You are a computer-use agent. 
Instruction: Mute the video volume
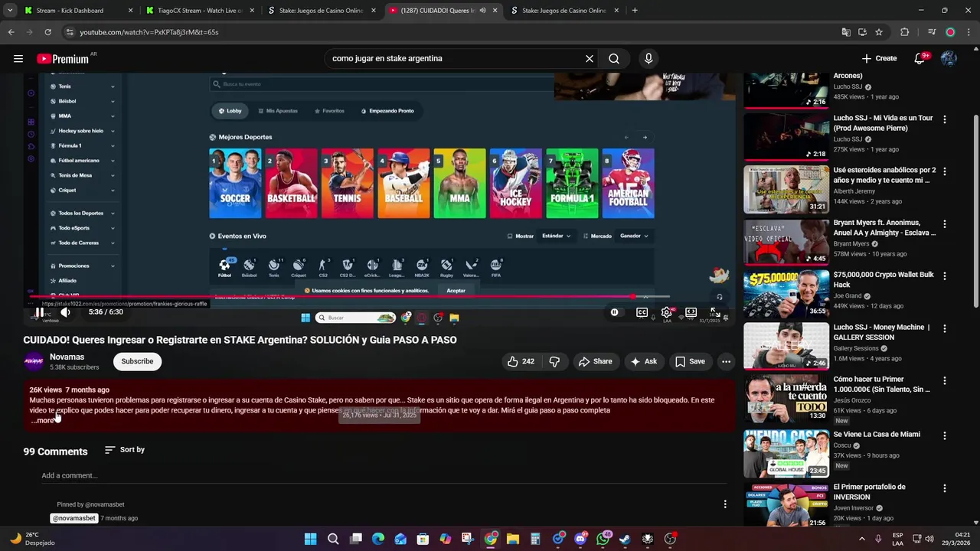tap(66, 312)
